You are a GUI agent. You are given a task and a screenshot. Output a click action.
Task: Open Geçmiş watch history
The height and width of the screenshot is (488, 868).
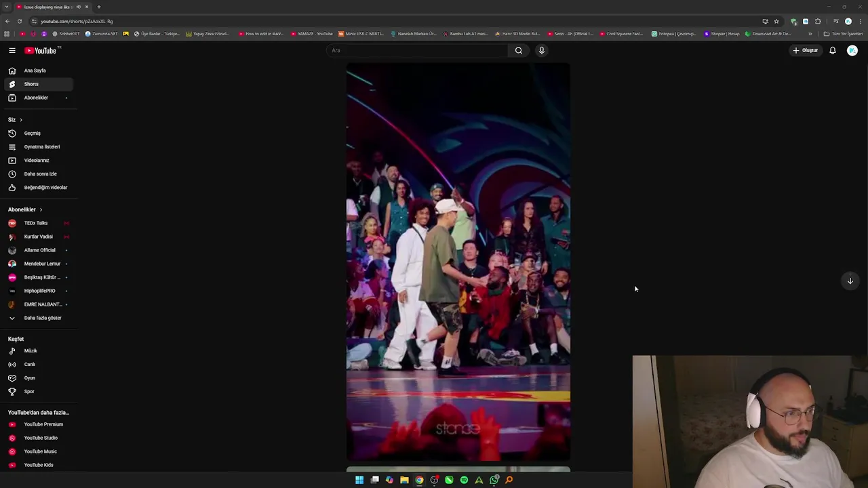tap(39, 133)
